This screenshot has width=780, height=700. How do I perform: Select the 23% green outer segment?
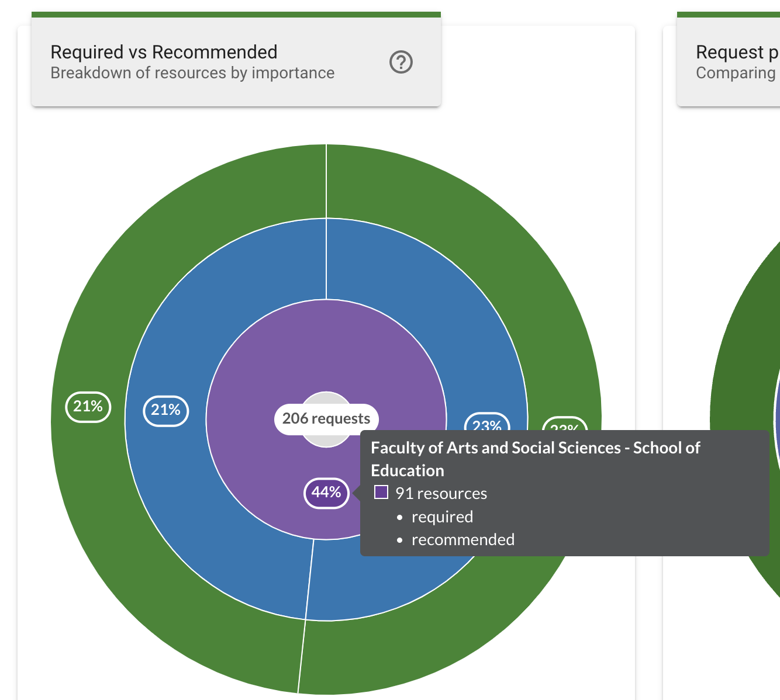[564, 426]
